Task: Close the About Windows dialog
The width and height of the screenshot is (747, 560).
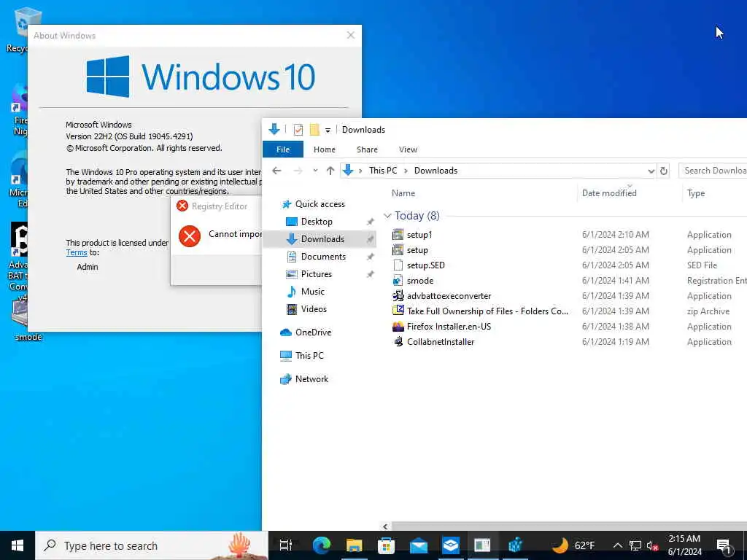Action: point(351,35)
